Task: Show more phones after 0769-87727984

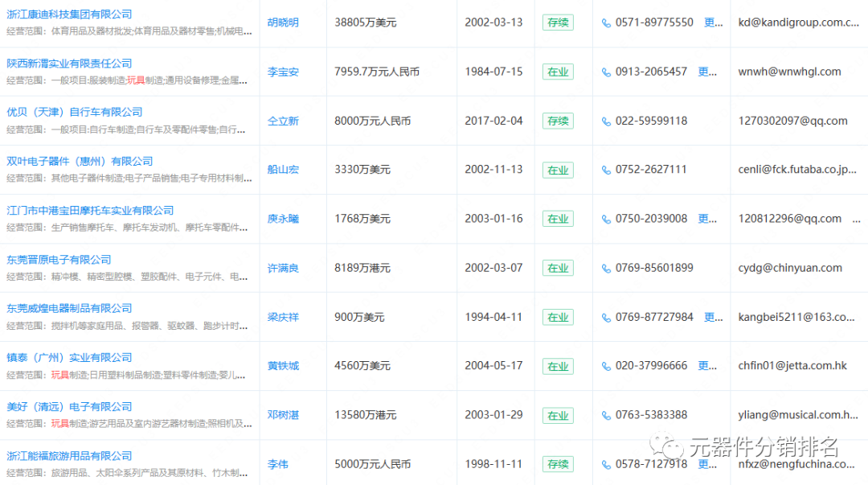Action: tap(713, 317)
